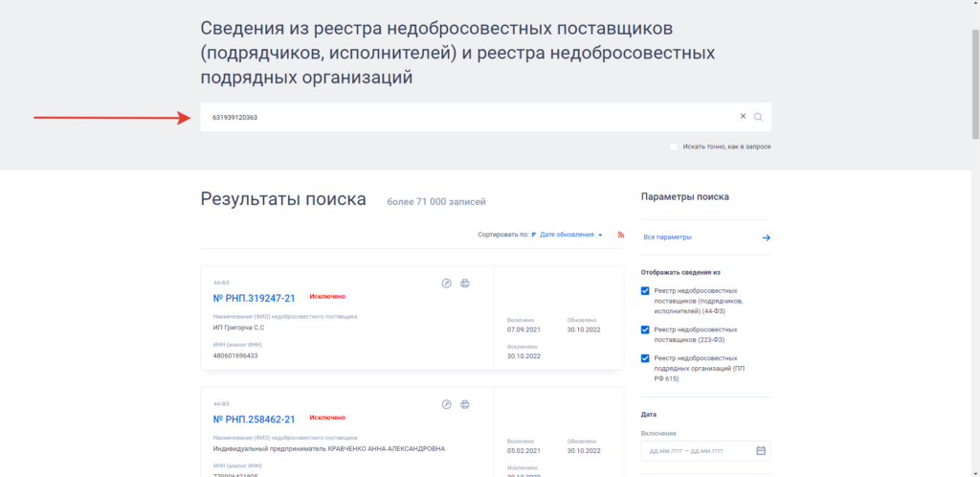The width and height of the screenshot is (980, 477).
Task: Clear the search field with the X icon
Action: tap(743, 116)
